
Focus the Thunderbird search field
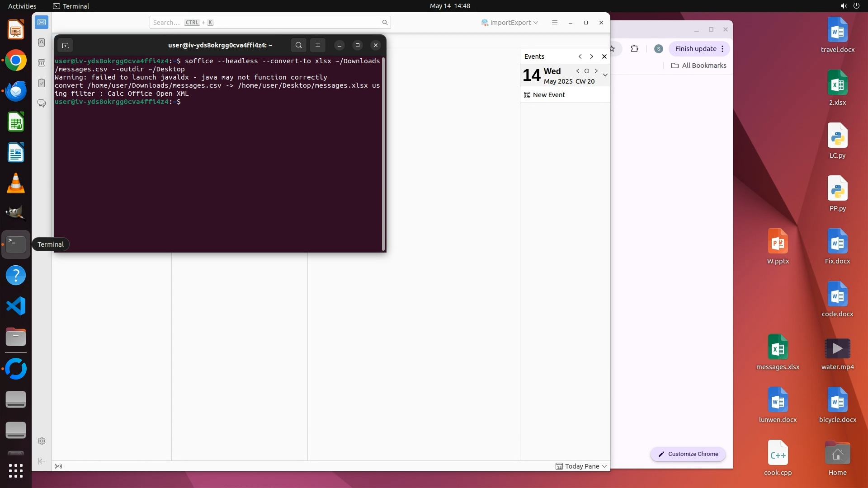270,23
